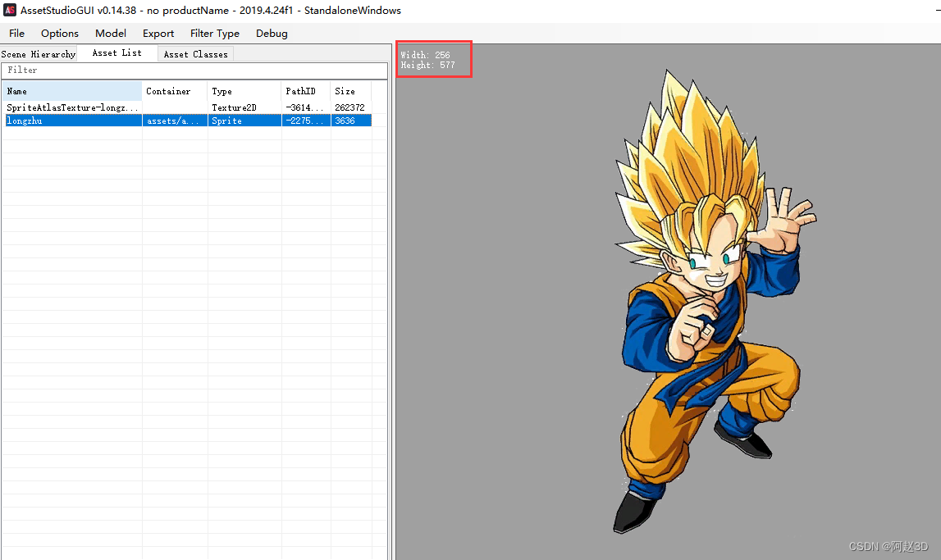Click the assets/a... container cell
941x560 pixels.
(x=175, y=121)
